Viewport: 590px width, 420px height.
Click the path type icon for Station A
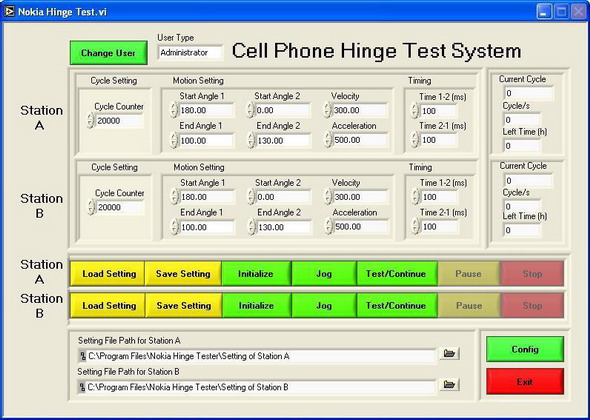(82, 356)
